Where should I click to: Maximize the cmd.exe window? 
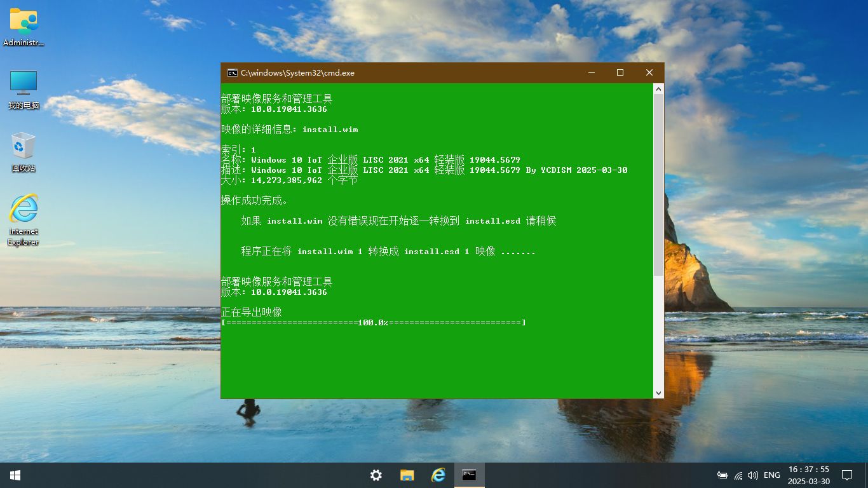pyautogui.click(x=620, y=73)
